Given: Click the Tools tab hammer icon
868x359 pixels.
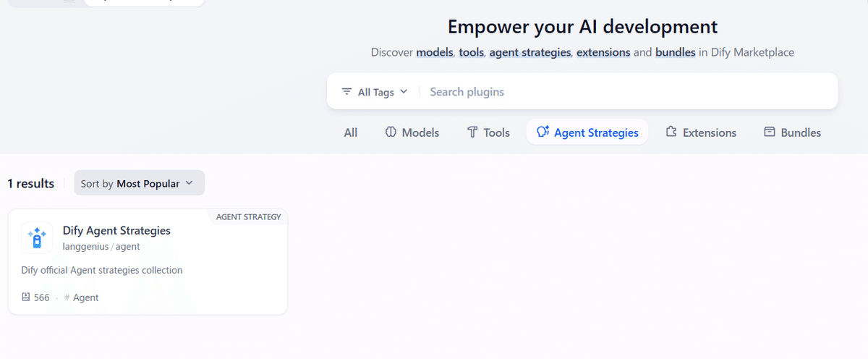Looking at the screenshot, I should click(x=472, y=132).
